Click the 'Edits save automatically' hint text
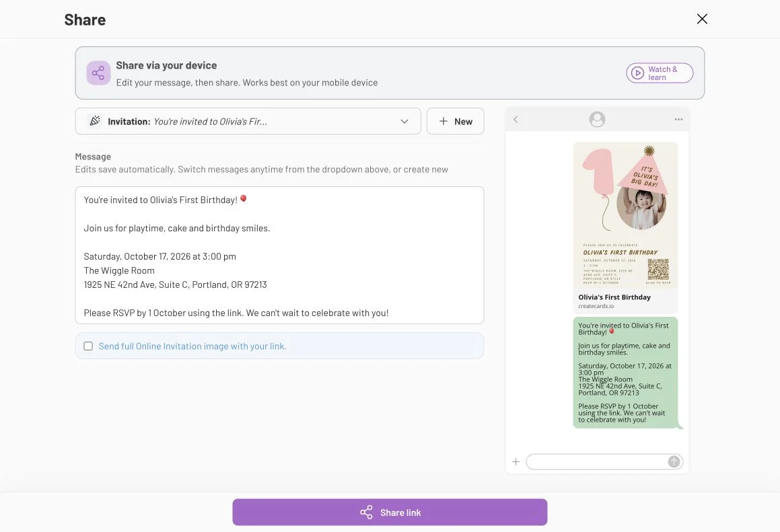Screen dimensions: 780x532 [262, 169]
